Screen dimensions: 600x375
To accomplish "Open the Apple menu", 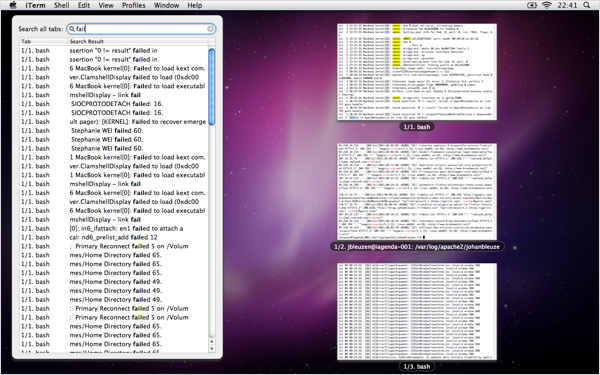I will pyautogui.click(x=13, y=5).
